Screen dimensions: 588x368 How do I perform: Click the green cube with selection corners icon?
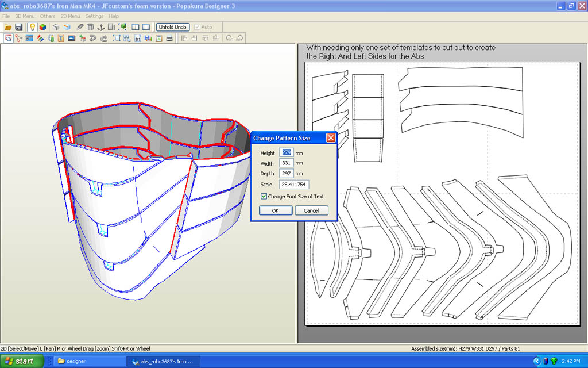[x=122, y=27]
